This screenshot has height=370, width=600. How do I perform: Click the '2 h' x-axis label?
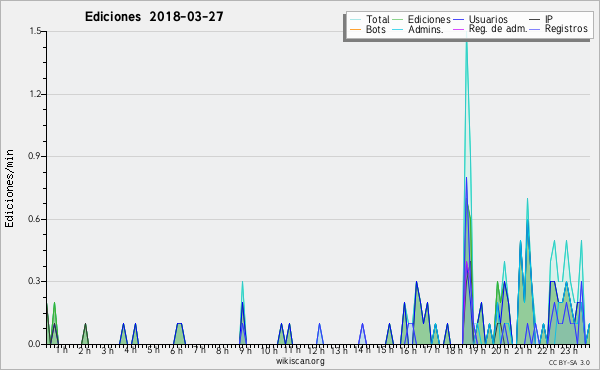point(85,350)
